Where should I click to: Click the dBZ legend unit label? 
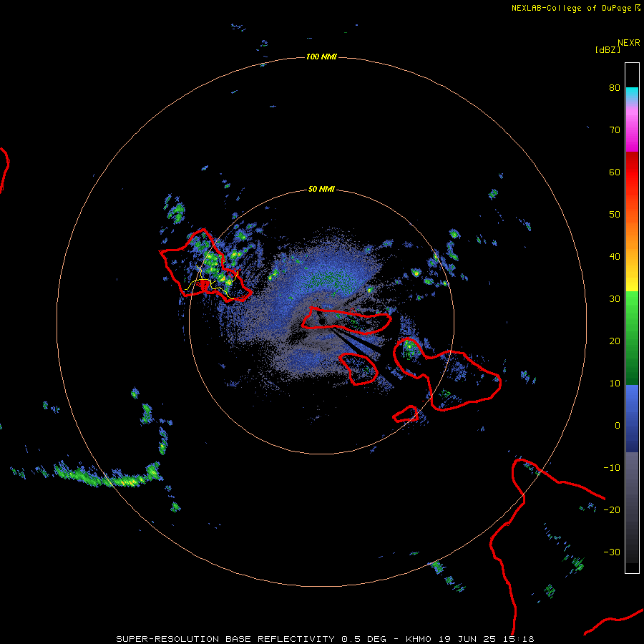tap(608, 49)
